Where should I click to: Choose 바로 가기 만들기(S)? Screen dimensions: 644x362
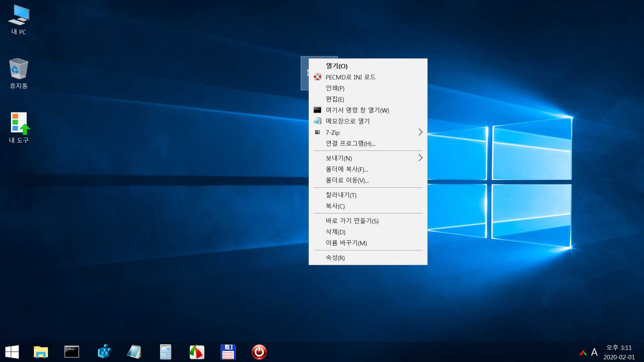click(368, 221)
